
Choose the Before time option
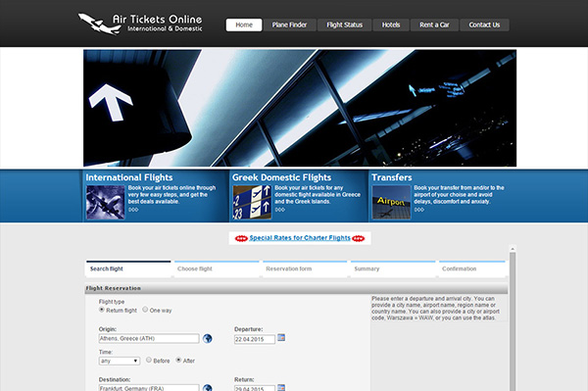click(x=149, y=360)
